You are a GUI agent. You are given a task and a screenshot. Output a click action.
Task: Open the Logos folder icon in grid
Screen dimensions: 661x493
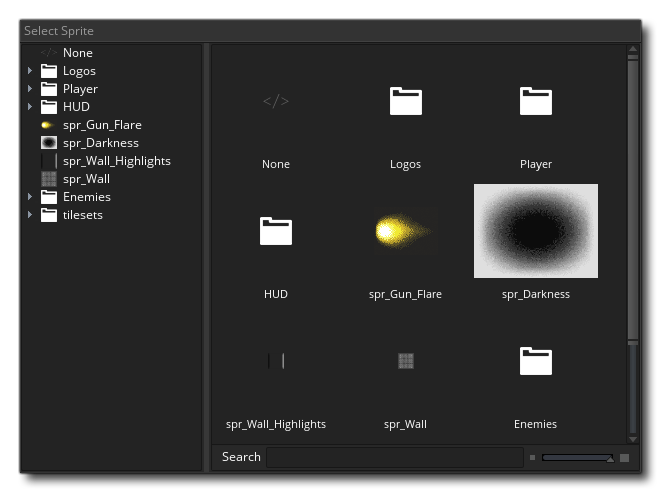pos(405,101)
